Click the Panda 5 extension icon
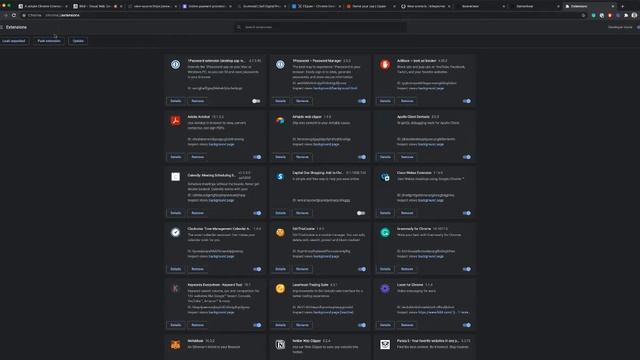This screenshot has width=640, height=360. coord(385,345)
